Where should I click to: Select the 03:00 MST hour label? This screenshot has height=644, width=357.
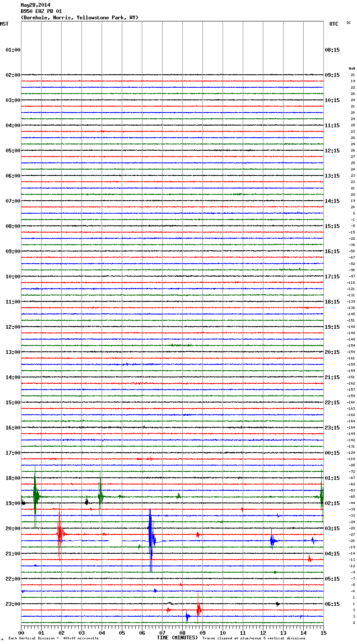[x=13, y=100]
